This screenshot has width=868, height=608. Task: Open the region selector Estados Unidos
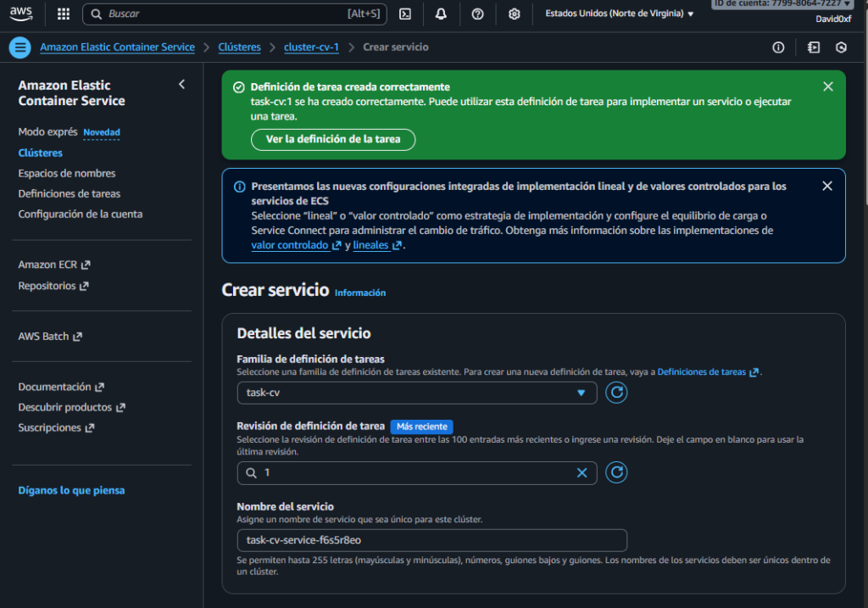tap(619, 14)
